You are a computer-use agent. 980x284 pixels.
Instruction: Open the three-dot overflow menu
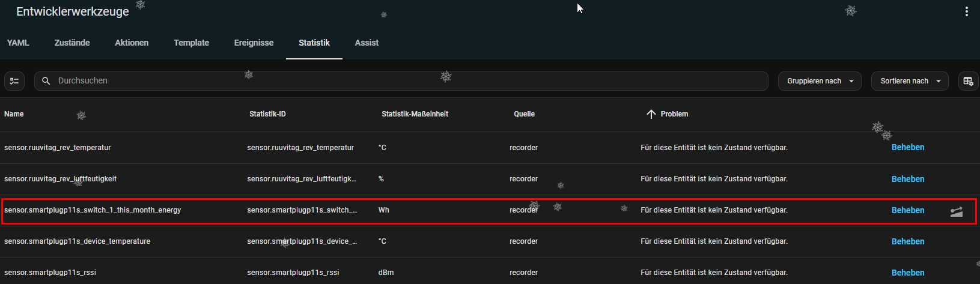[x=966, y=11]
